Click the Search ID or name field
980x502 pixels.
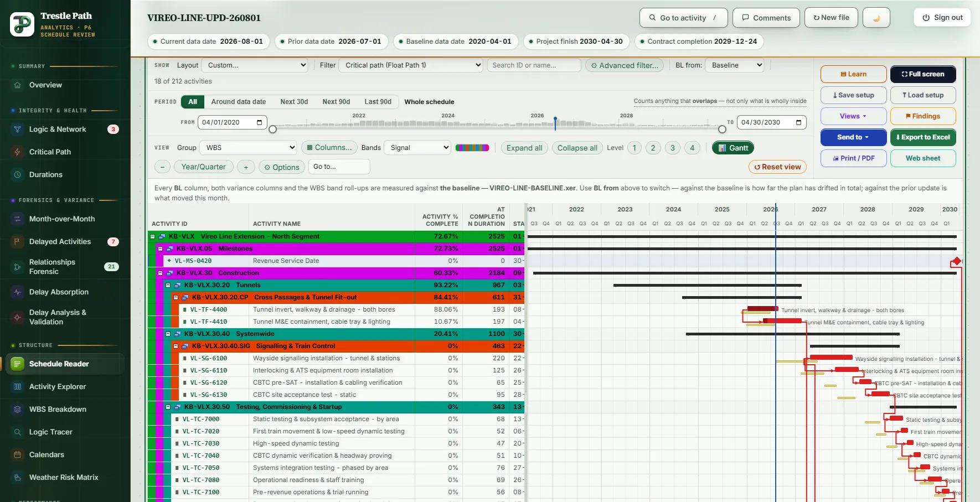tap(534, 65)
